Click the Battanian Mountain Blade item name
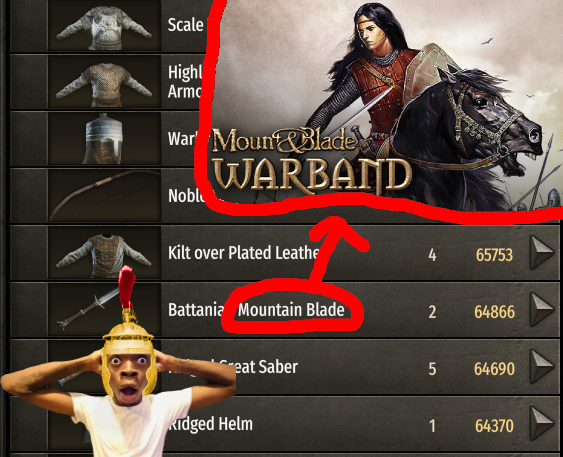The width and height of the screenshot is (563, 457). 256,310
